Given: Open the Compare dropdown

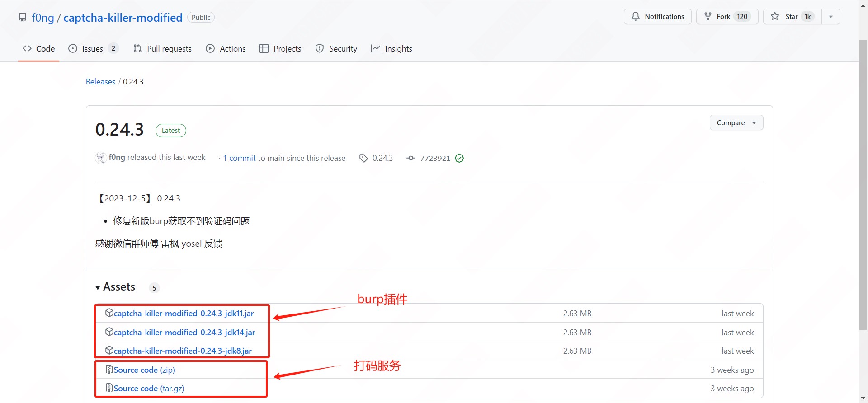Looking at the screenshot, I should [x=736, y=122].
